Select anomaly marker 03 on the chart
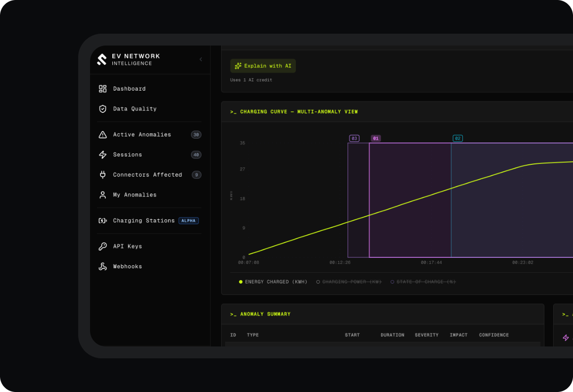This screenshot has width=573, height=392. [x=354, y=138]
